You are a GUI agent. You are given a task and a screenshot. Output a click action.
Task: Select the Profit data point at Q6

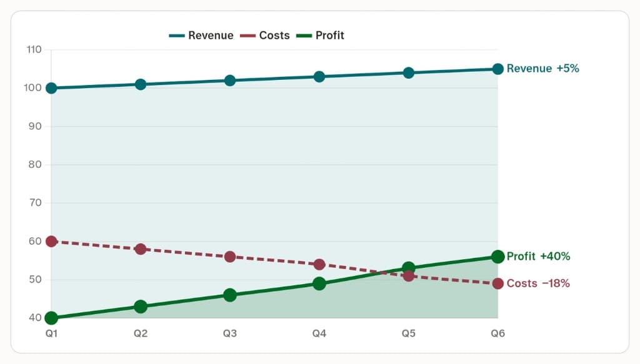498,257
